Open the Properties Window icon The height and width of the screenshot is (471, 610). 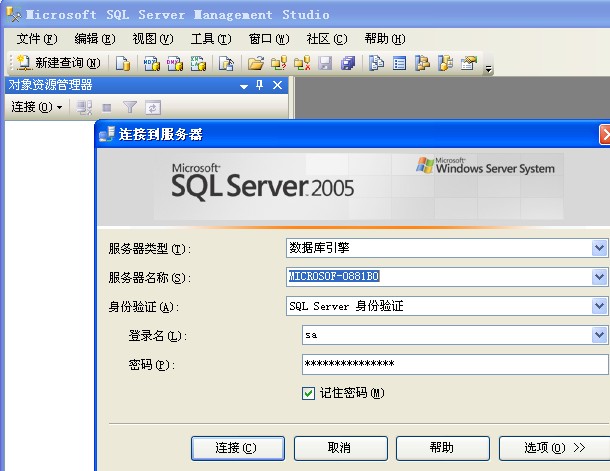469,63
